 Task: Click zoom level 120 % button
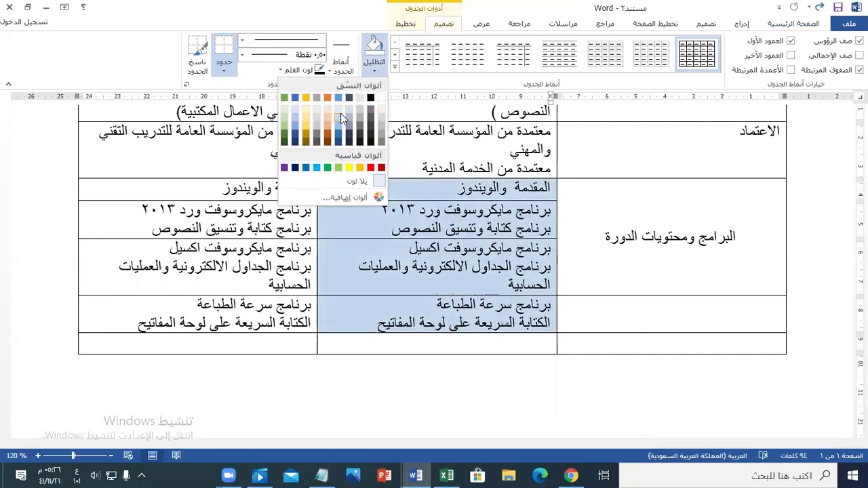[x=17, y=455]
